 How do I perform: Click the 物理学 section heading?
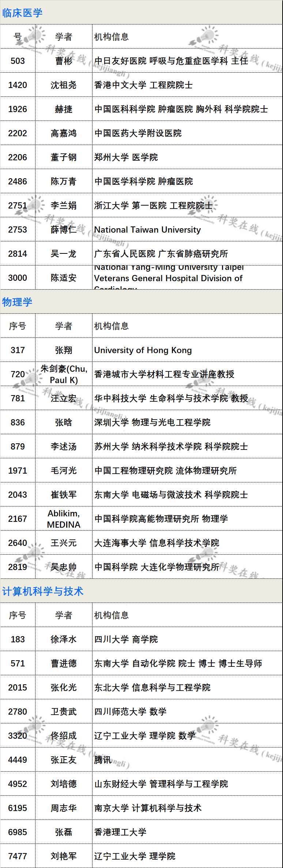pos(17,302)
